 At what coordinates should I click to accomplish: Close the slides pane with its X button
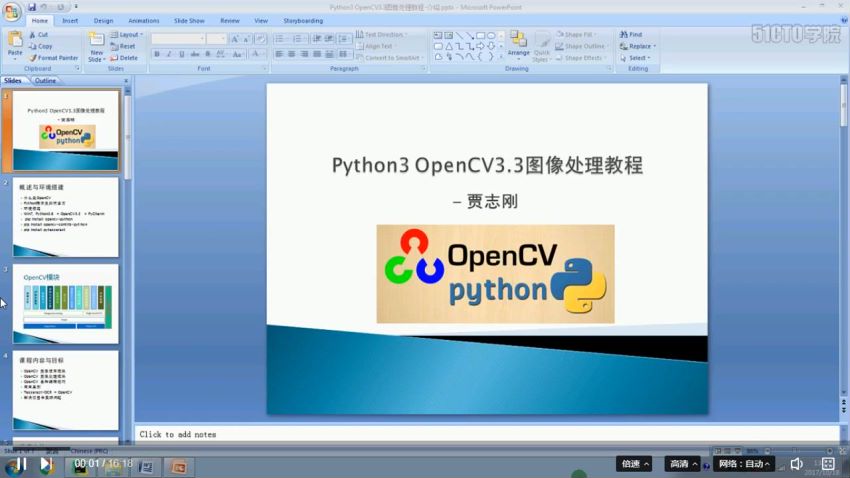(126, 81)
